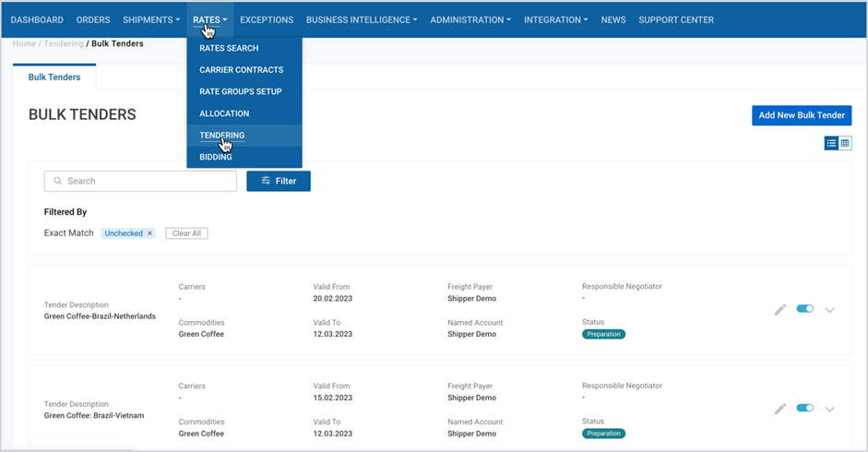Click Valid From date 15.02.2023
The height and width of the screenshot is (452, 868).
click(333, 398)
